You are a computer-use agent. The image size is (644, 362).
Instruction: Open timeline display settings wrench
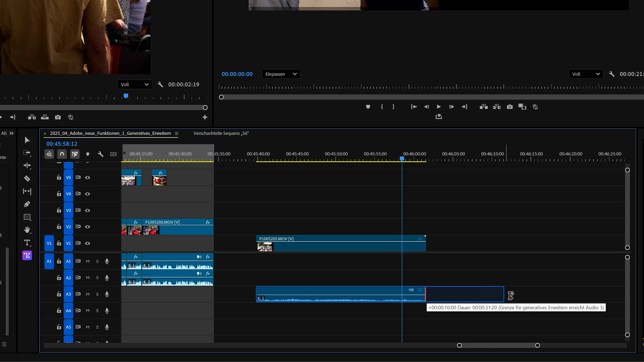(100, 154)
